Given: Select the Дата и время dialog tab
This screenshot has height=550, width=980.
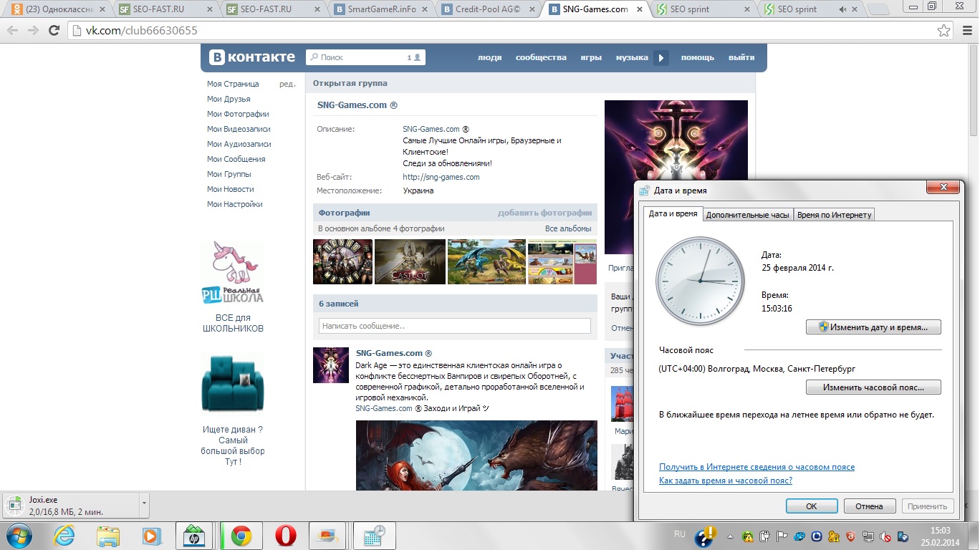Looking at the screenshot, I should click(673, 213).
